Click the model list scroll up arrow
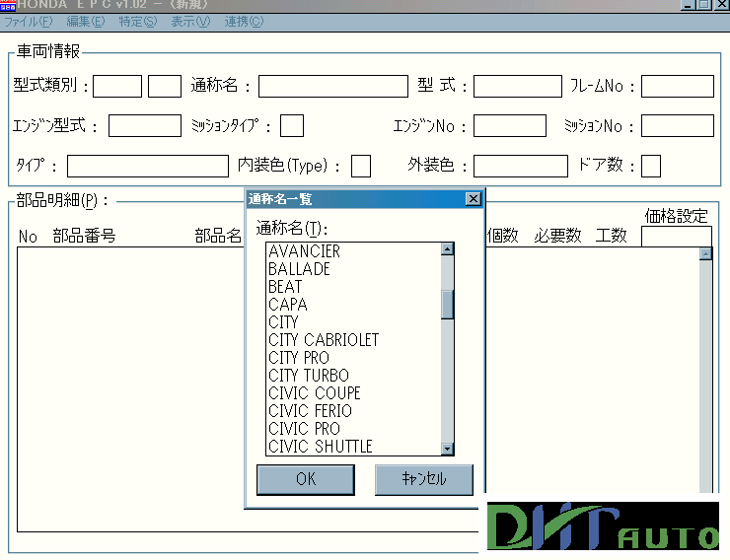The height and width of the screenshot is (560, 730). coord(447,249)
